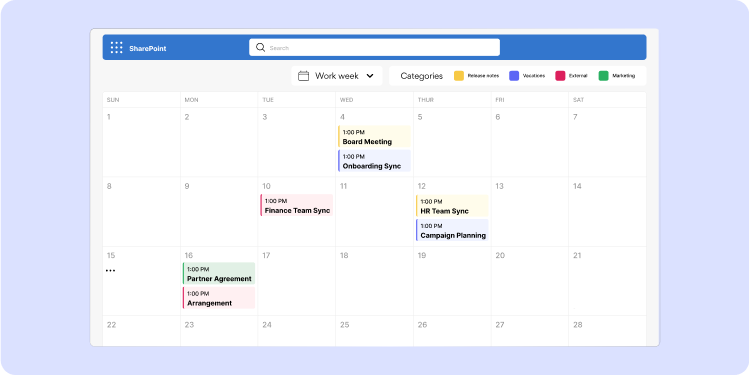
Task: Click the Categories label
Action: (x=421, y=76)
